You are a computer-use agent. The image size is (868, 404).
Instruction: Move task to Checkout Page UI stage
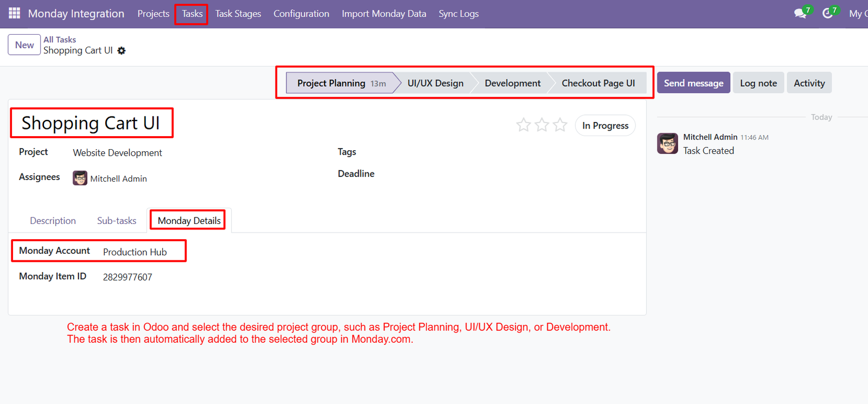click(x=598, y=83)
